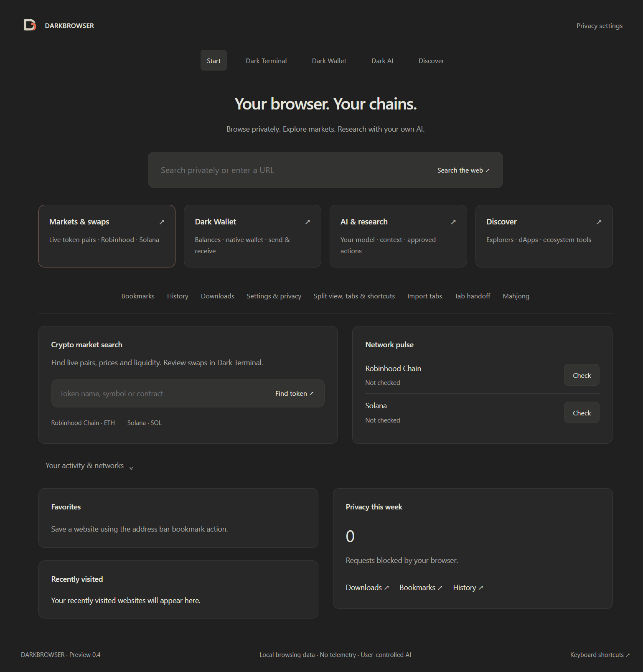Viewport: 643px width, 672px height.
Task: Click the Recently visited card heading
Action: click(77, 579)
